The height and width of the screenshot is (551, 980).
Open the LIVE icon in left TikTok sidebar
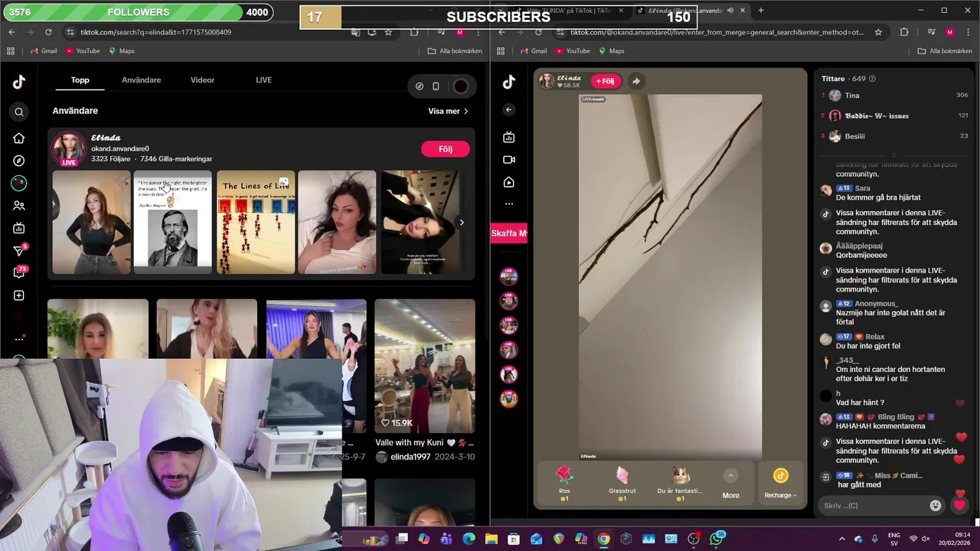pos(19,228)
